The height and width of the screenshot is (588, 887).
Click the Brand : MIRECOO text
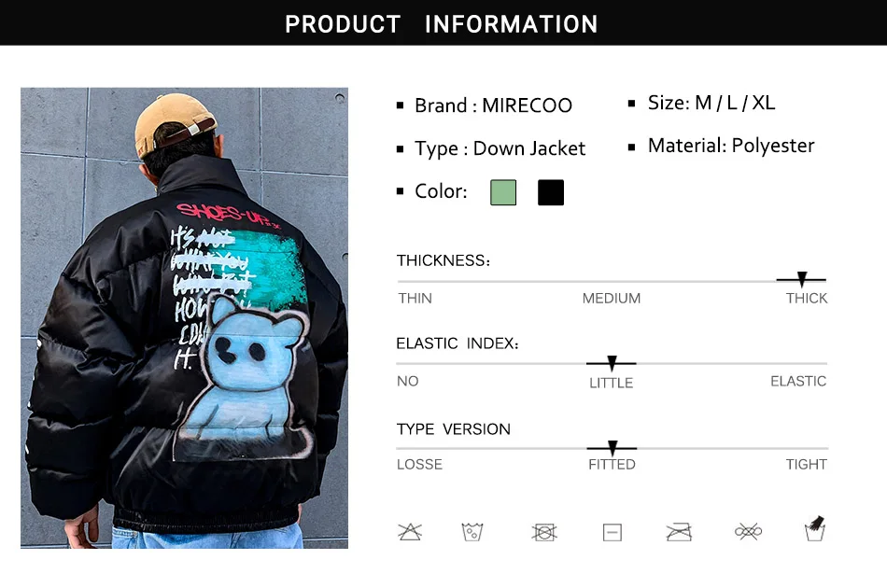(493, 105)
